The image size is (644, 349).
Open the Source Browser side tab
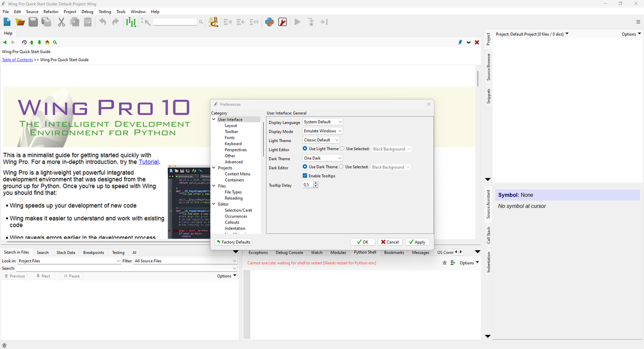coord(488,67)
